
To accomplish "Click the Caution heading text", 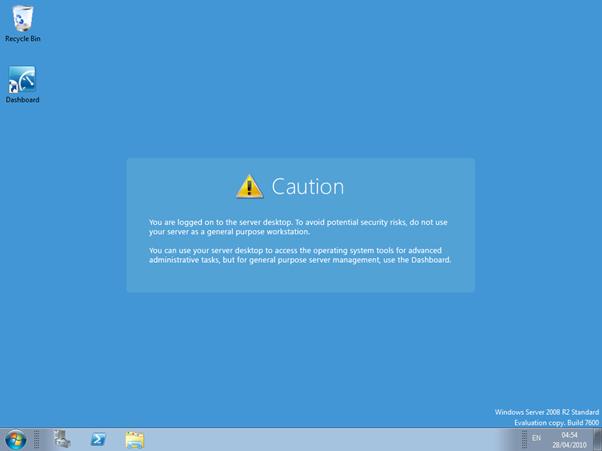I will coord(308,187).
